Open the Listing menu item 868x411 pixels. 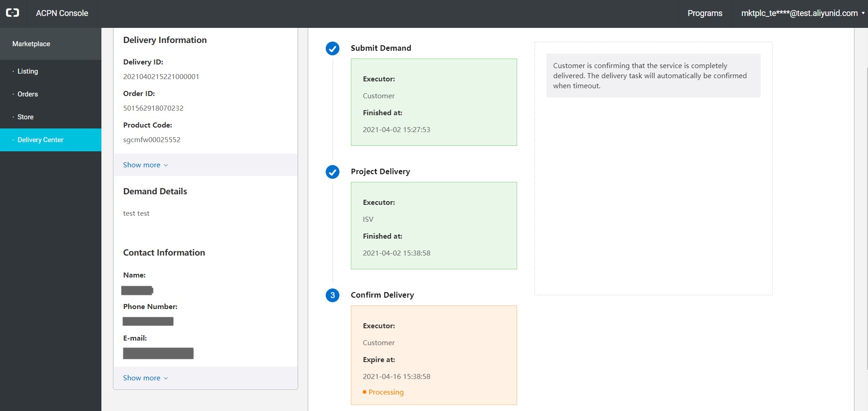[28, 71]
